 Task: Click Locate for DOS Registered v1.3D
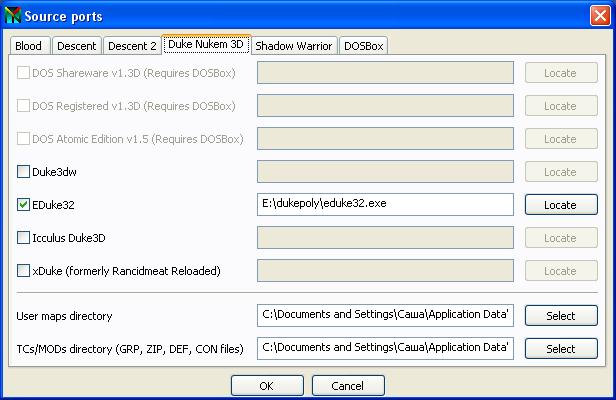561,106
